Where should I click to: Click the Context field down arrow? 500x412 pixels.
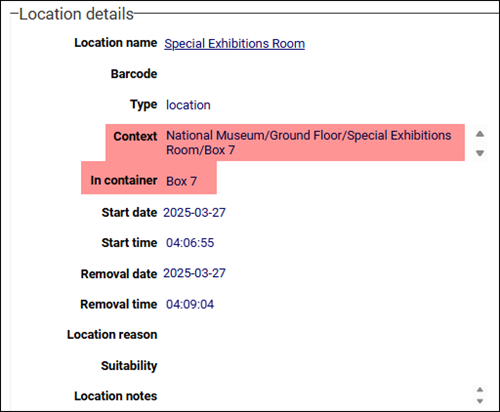coord(480,153)
